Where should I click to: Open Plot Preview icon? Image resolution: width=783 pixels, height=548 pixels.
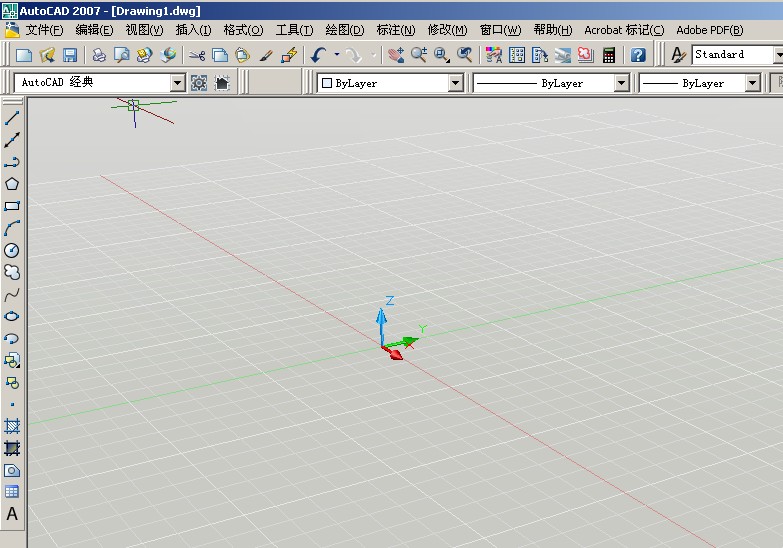click(x=122, y=55)
